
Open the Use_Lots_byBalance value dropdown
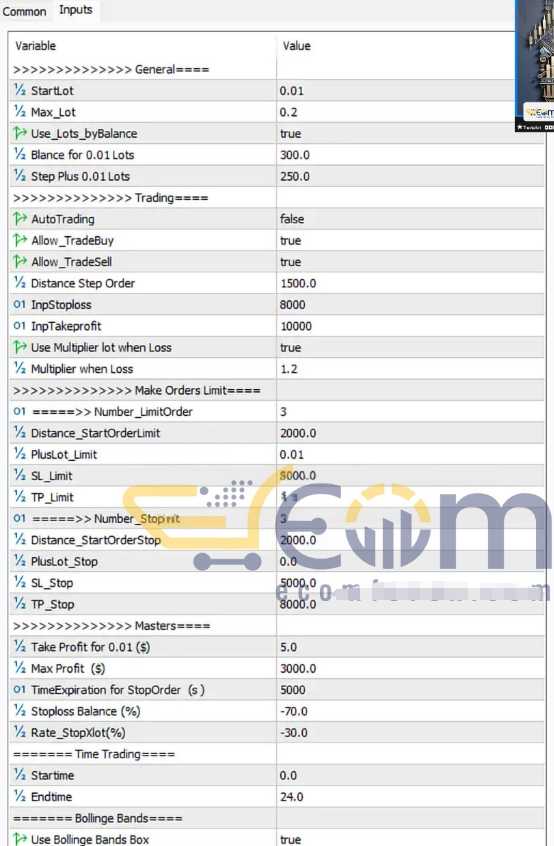coord(410,133)
